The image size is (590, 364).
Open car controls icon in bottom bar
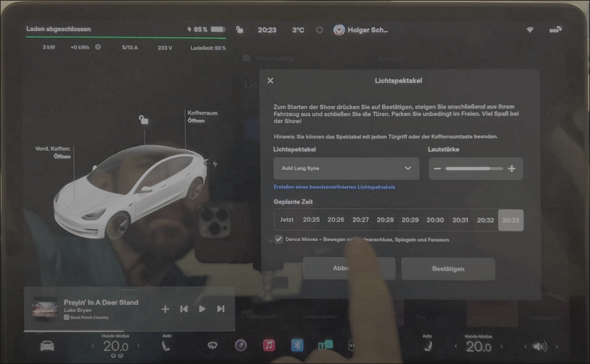(47, 346)
